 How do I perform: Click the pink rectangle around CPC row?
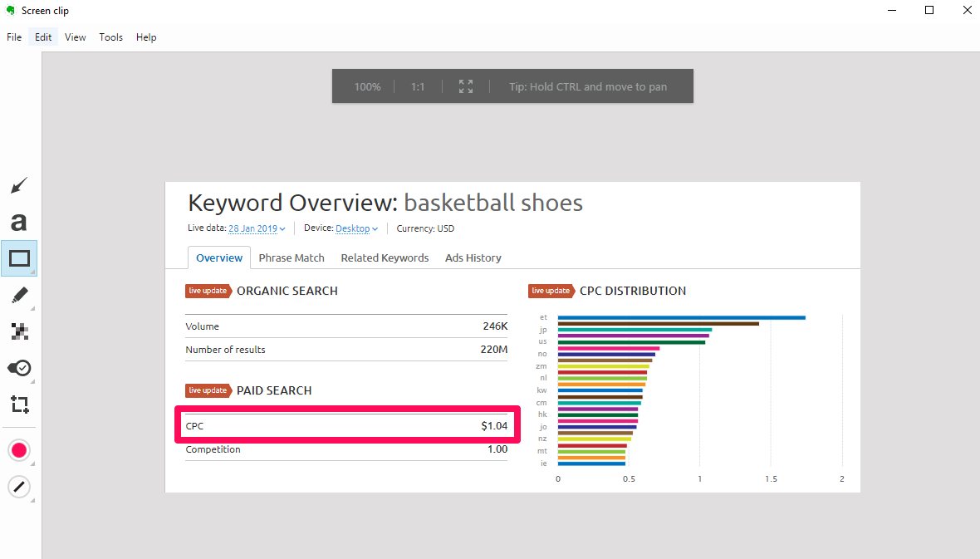tap(347, 409)
